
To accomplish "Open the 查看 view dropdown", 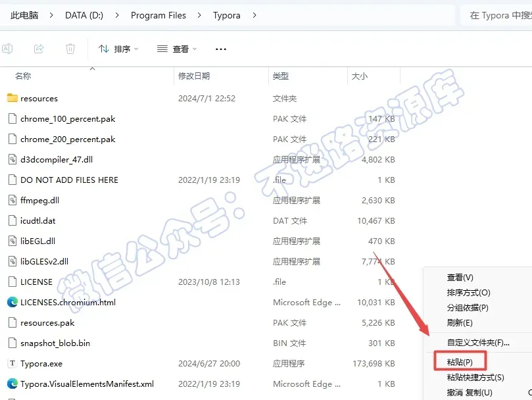I will [x=177, y=49].
